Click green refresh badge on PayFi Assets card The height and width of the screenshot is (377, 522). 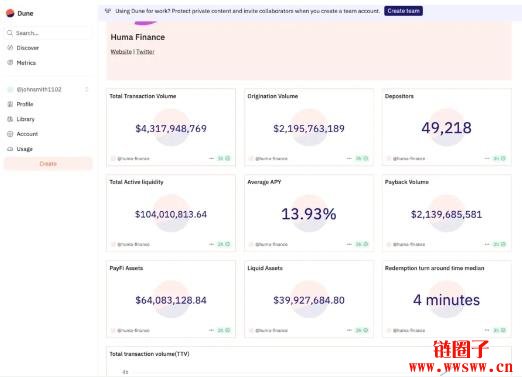tap(224, 330)
